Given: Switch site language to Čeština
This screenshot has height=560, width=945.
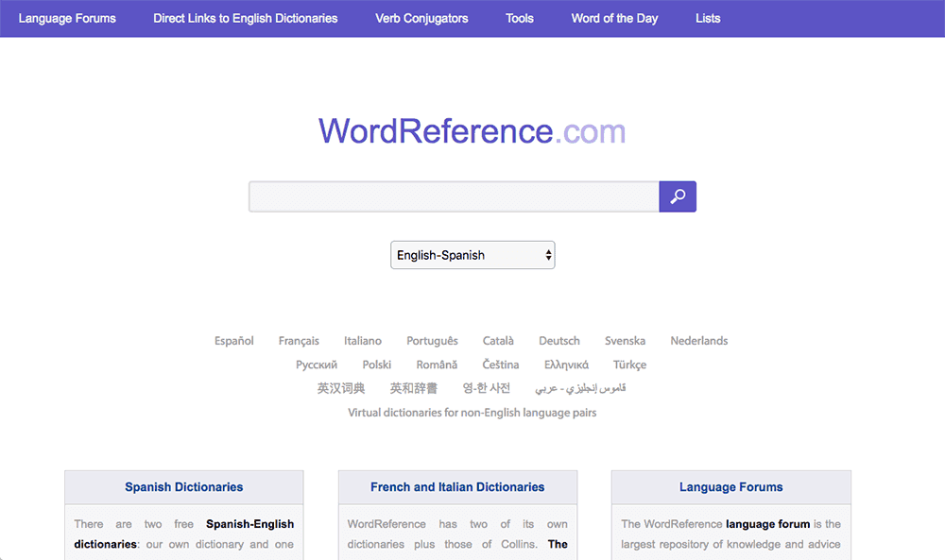Looking at the screenshot, I should [501, 365].
